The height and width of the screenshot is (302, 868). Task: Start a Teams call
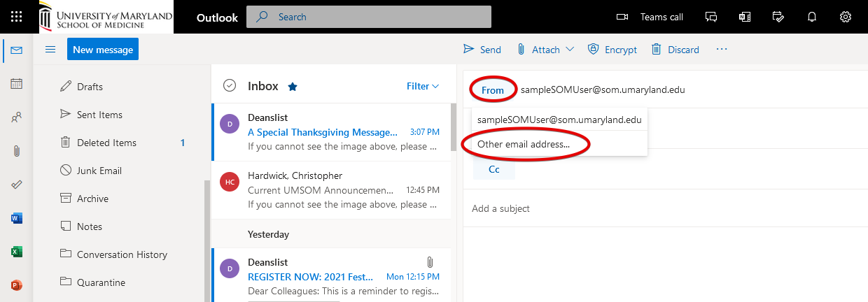coord(650,17)
